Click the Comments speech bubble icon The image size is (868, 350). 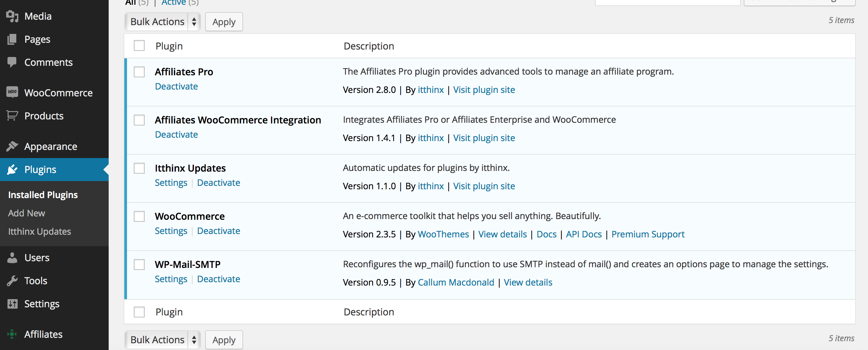[x=12, y=62]
